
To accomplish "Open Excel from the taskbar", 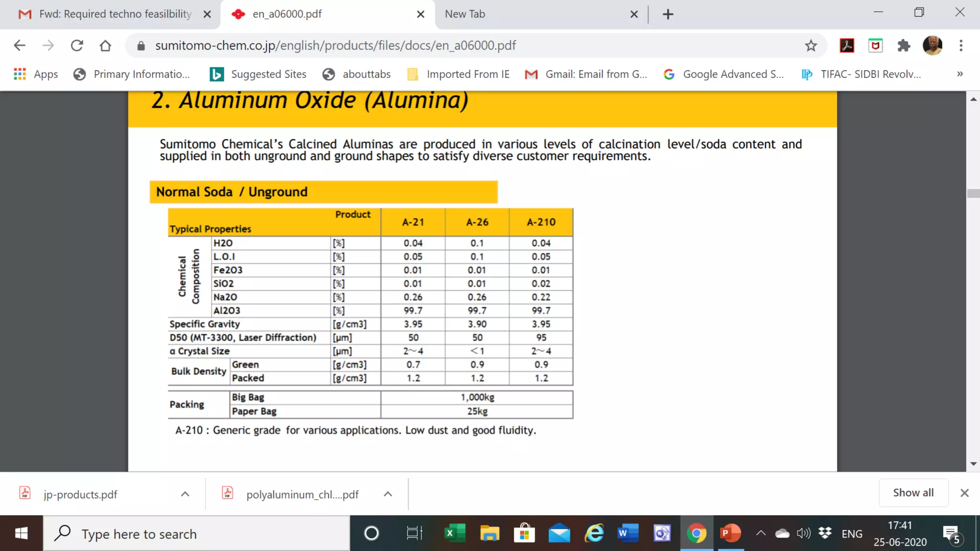I will click(x=454, y=533).
